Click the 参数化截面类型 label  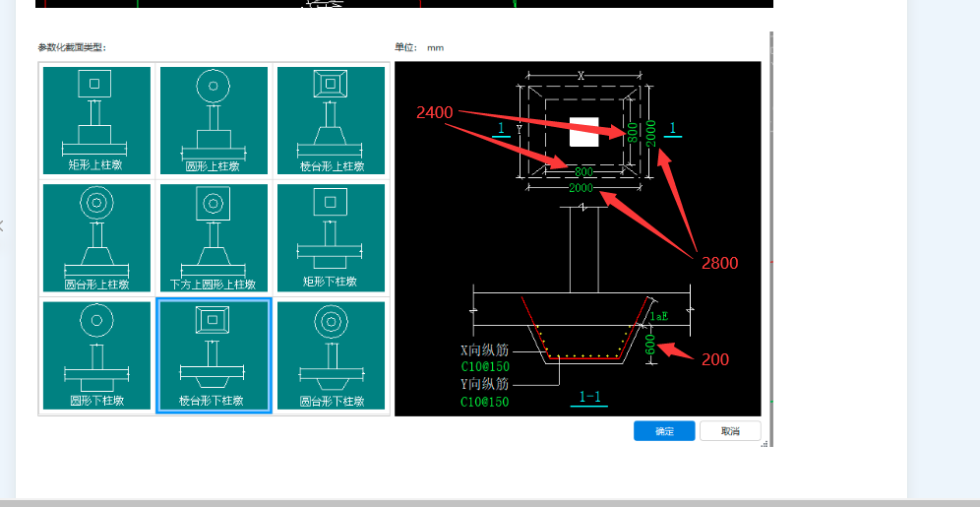click(72, 47)
